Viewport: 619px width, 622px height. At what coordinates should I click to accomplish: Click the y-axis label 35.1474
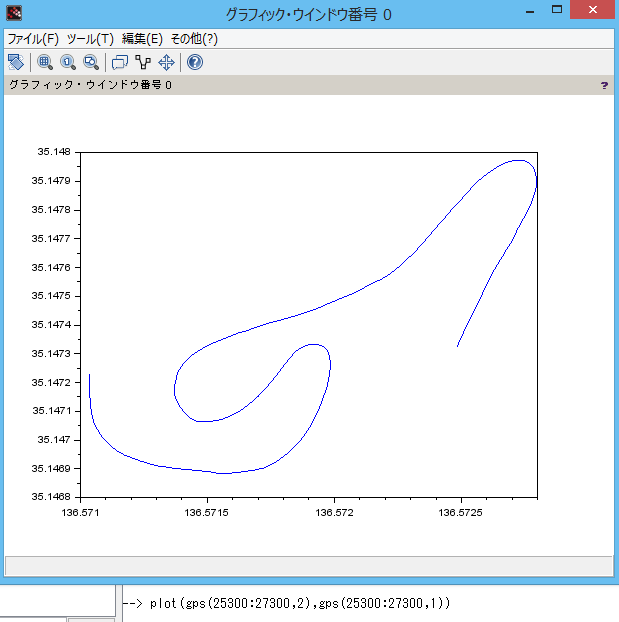pos(51,324)
